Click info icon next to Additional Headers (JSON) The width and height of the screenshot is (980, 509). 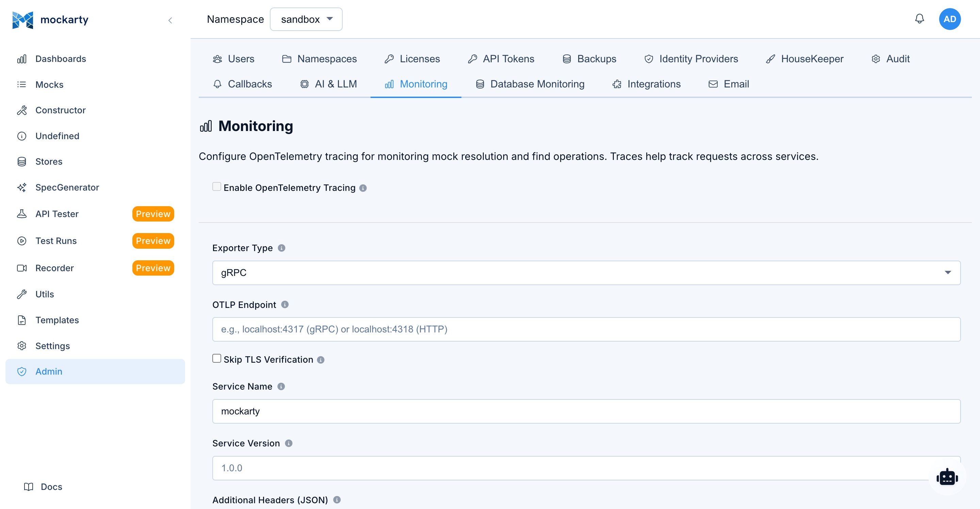tap(337, 500)
